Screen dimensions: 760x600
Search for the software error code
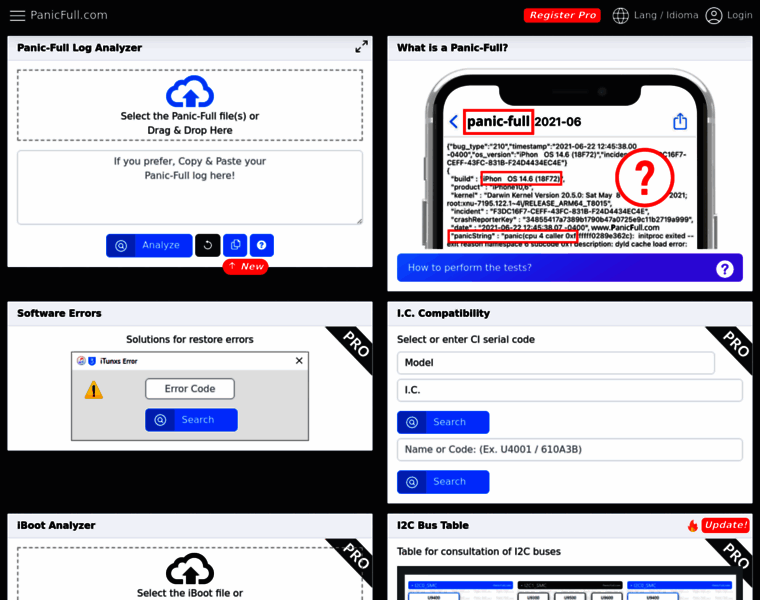pyautogui.click(x=191, y=420)
